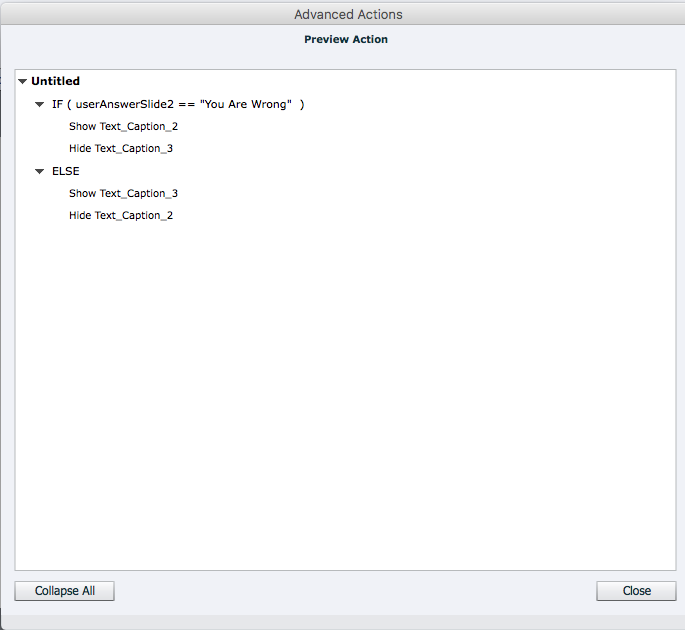
Task: Collapse the IF branch disclosure triangle
Action: [x=40, y=104]
